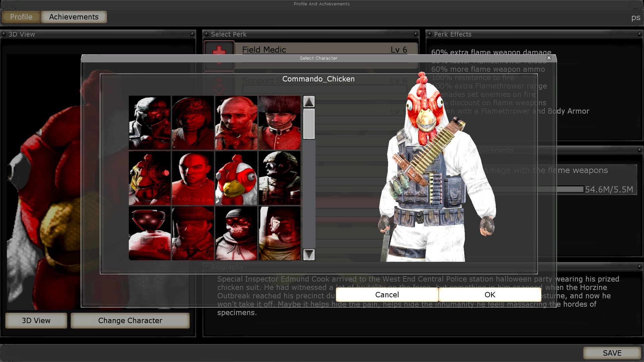Image resolution: width=644 pixels, height=362 pixels.
Task: Pick the skull mask hooded character
Action: click(236, 233)
